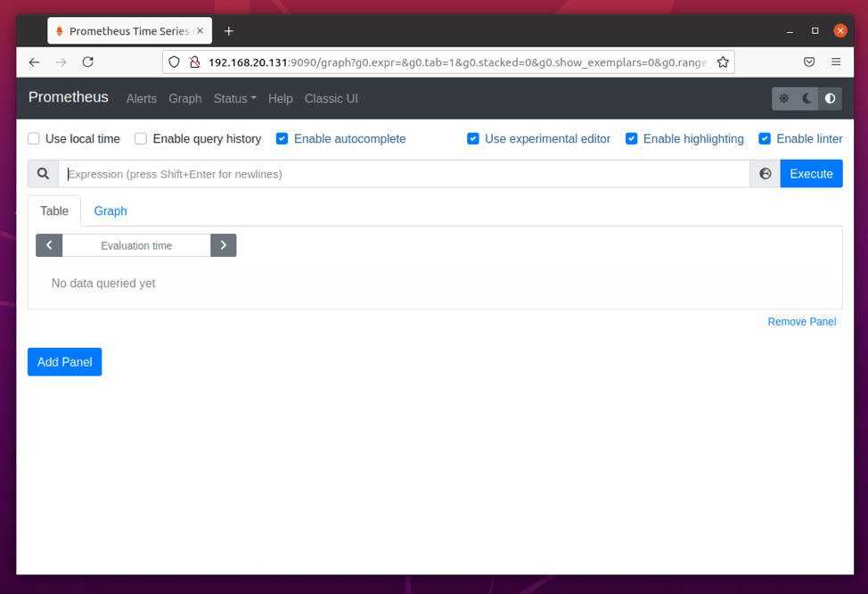Open the Firefox hamburger menu

[836, 62]
